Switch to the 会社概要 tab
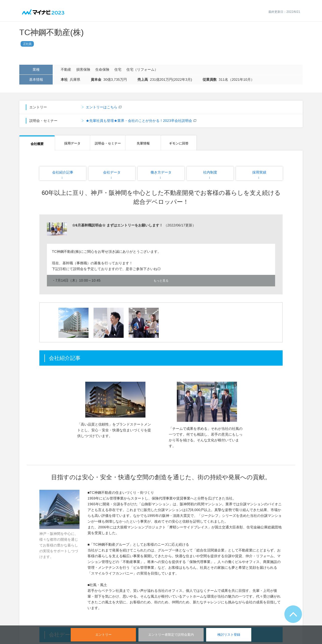 (37, 143)
